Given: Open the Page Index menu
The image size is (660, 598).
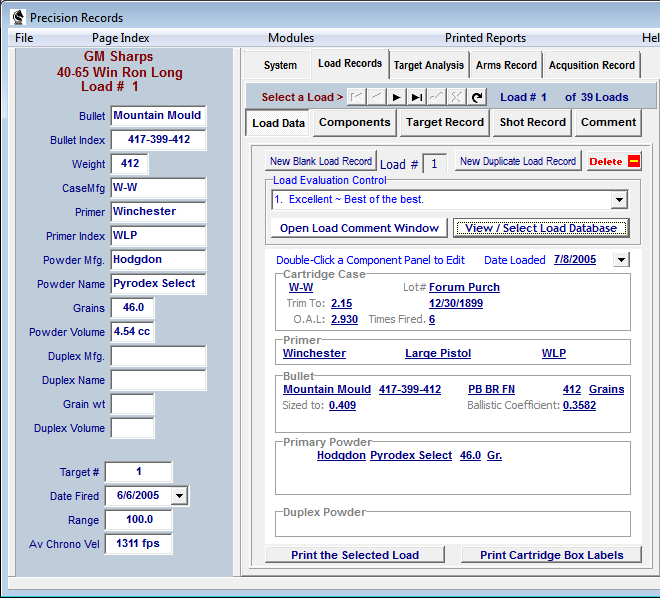Looking at the screenshot, I should point(120,38).
